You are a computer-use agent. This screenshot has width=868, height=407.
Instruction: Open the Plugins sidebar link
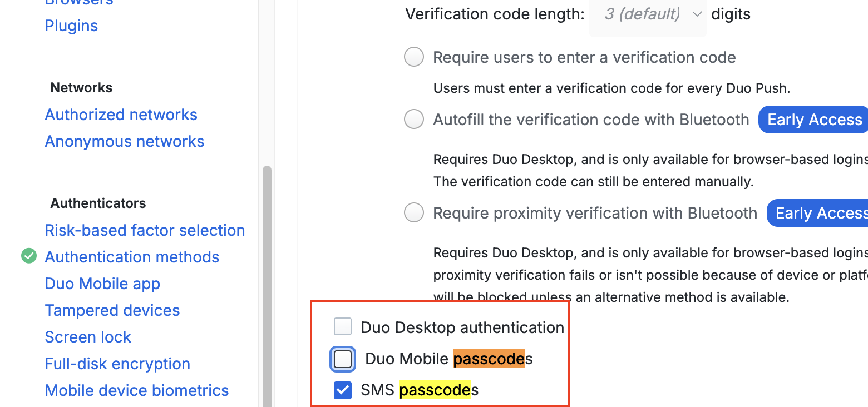(71, 26)
